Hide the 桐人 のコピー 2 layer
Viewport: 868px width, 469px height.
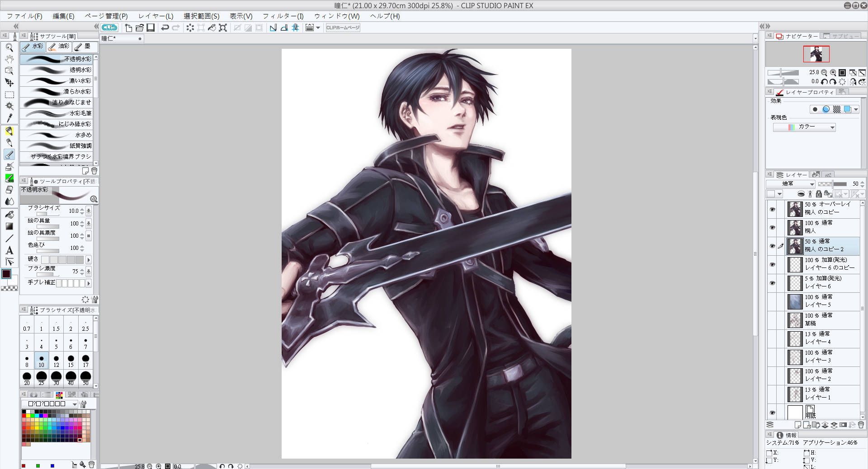point(772,246)
